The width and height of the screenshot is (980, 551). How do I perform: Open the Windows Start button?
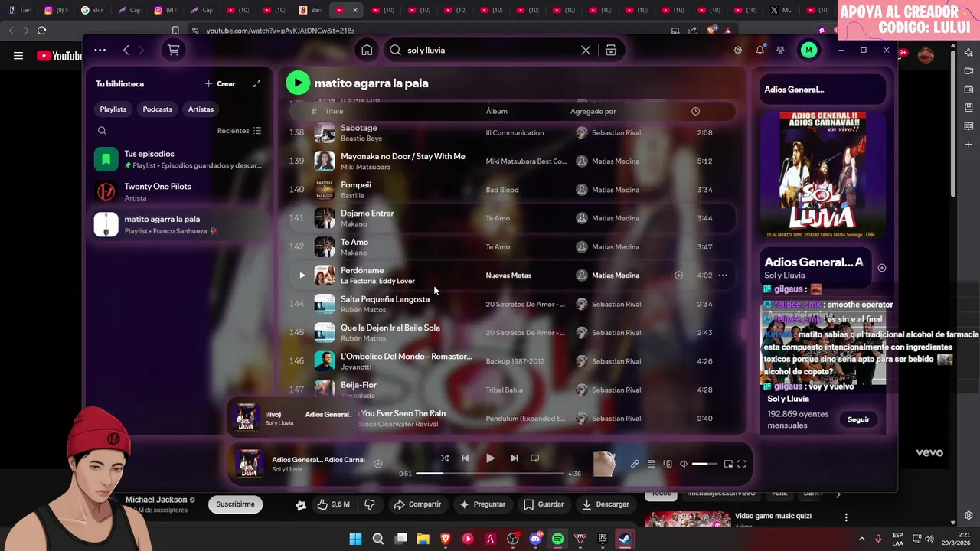coord(356,539)
